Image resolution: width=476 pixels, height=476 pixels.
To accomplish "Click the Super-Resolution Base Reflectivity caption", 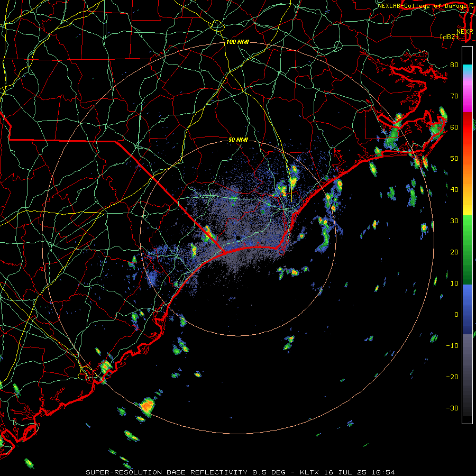I will 241,472.
